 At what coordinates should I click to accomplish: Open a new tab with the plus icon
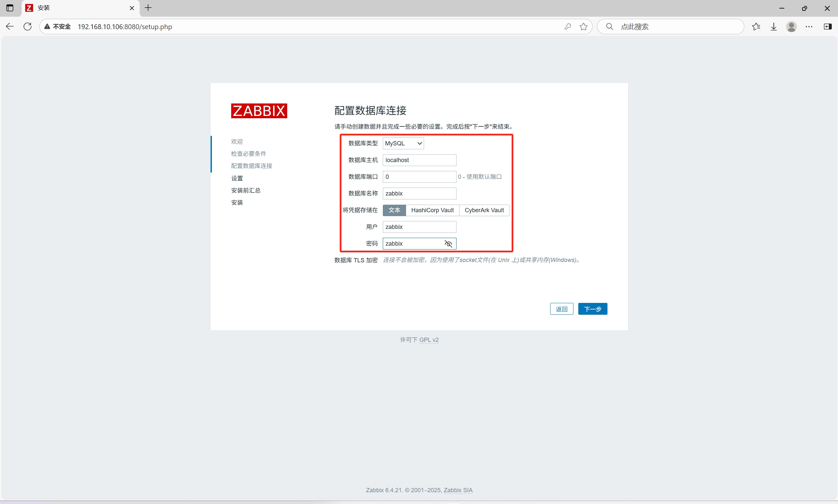[x=148, y=8]
